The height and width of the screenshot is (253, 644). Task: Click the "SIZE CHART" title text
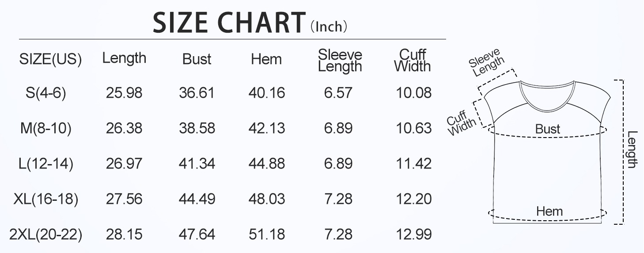tap(229, 23)
